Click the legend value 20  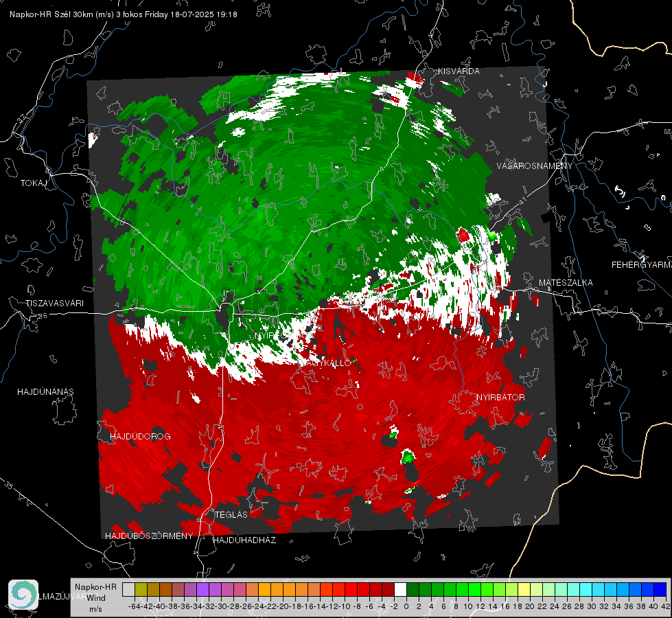[x=530, y=606]
